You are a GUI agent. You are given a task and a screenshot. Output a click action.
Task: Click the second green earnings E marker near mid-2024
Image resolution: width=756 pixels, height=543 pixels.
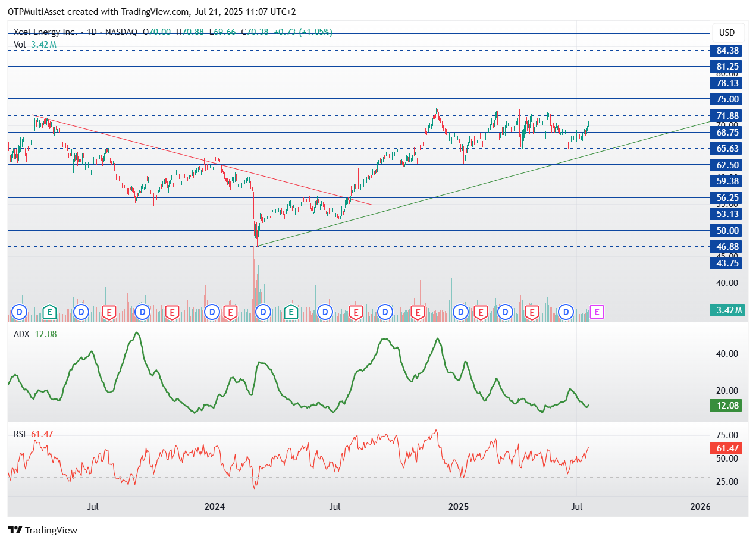[x=291, y=312]
